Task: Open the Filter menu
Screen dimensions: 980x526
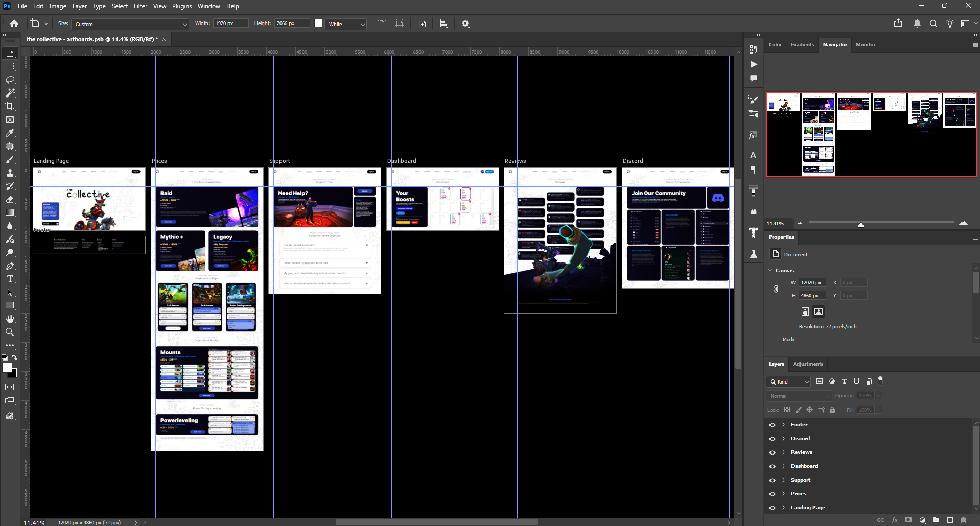Action: click(141, 6)
